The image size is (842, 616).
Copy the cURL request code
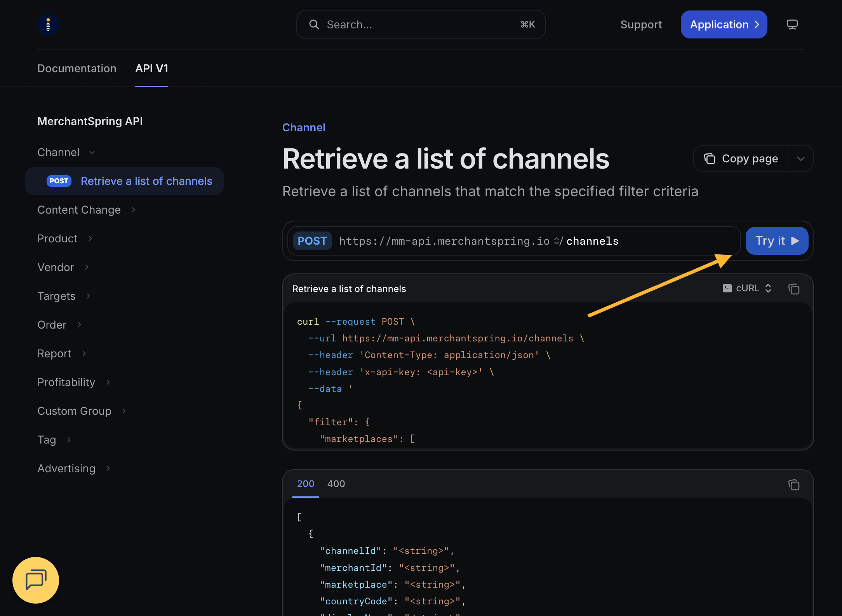click(x=794, y=289)
